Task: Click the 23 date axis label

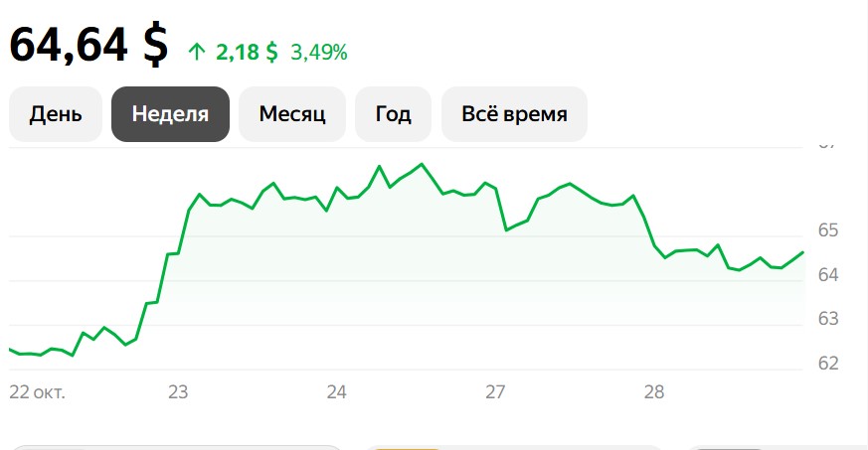Action: (x=178, y=392)
